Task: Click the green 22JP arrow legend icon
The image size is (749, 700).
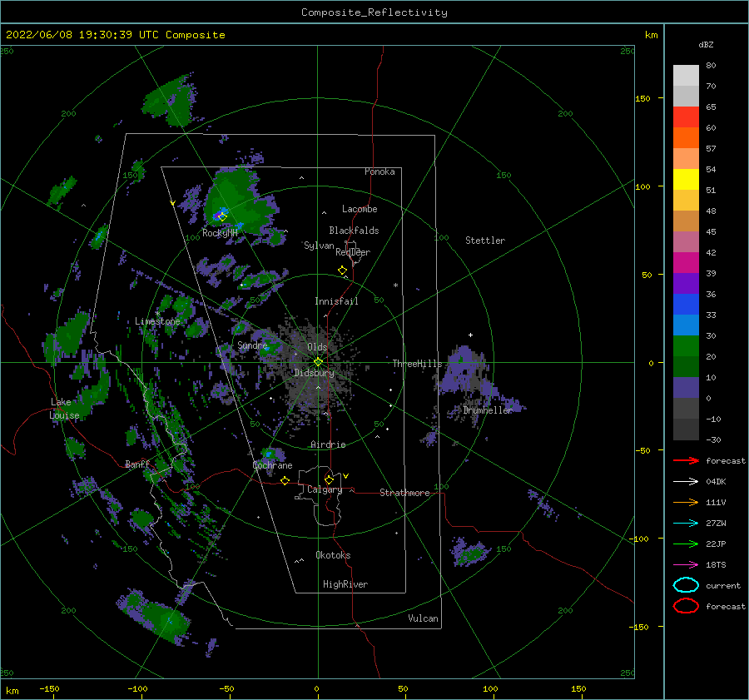Action: 686,544
